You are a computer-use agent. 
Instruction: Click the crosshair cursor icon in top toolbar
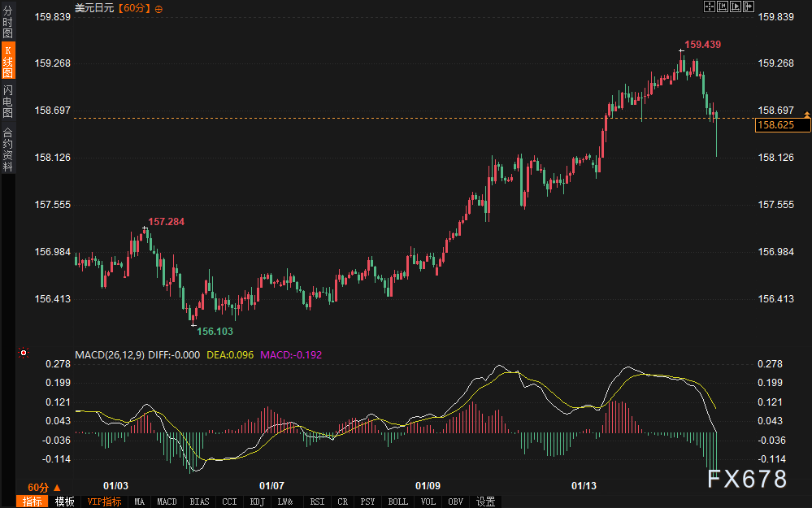tap(708, 7)
